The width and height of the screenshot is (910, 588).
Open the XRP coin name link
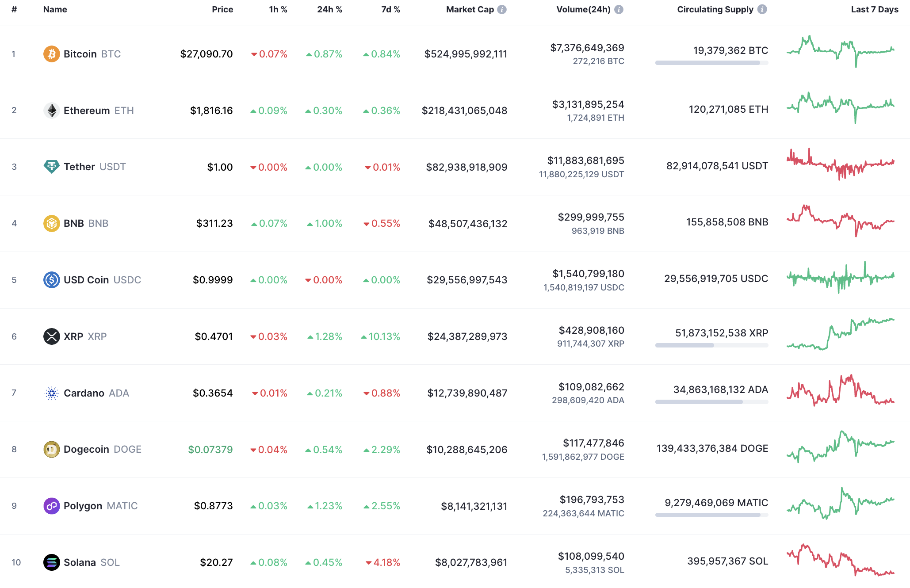73,336
